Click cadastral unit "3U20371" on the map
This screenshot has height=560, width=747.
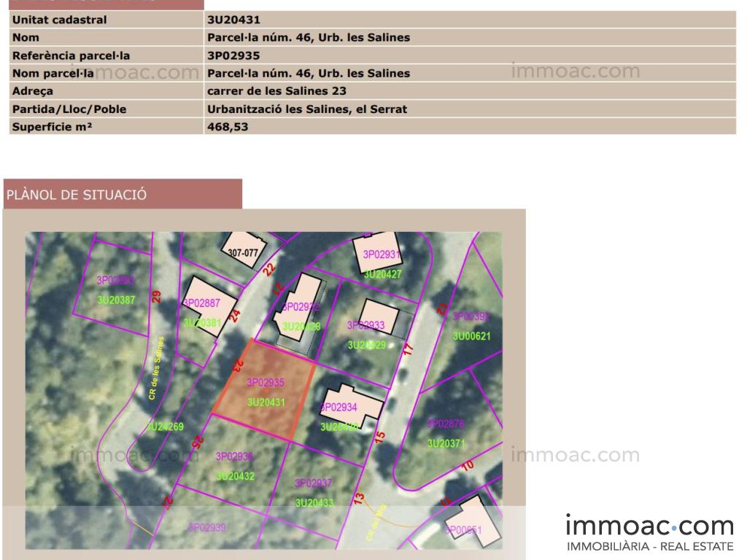click(446, 444)
